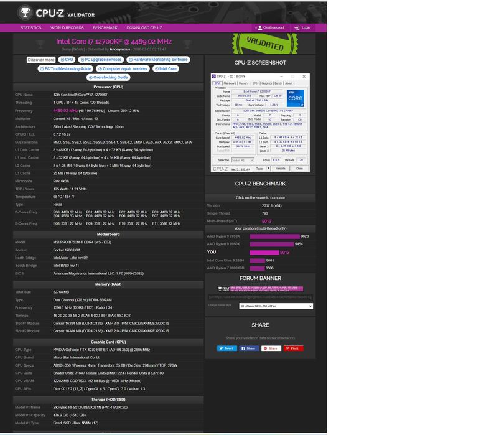
Task: Open the CPU-Z screenshot thumbnail
Action: point(260,123)
